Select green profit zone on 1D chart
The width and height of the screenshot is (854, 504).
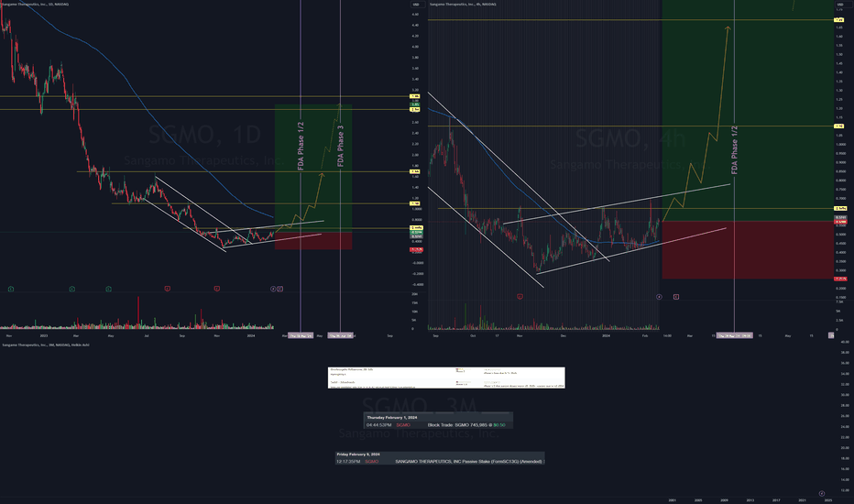click(x=313, y=168)
